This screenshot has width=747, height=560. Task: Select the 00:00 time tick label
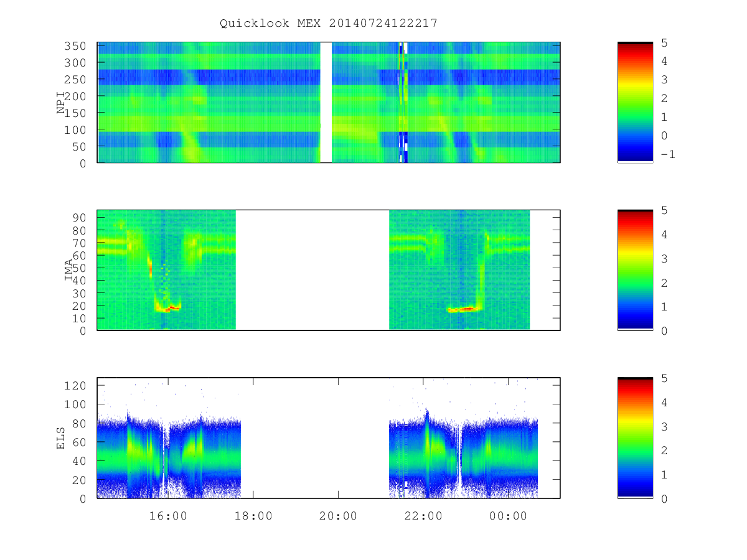pos(508,516)
